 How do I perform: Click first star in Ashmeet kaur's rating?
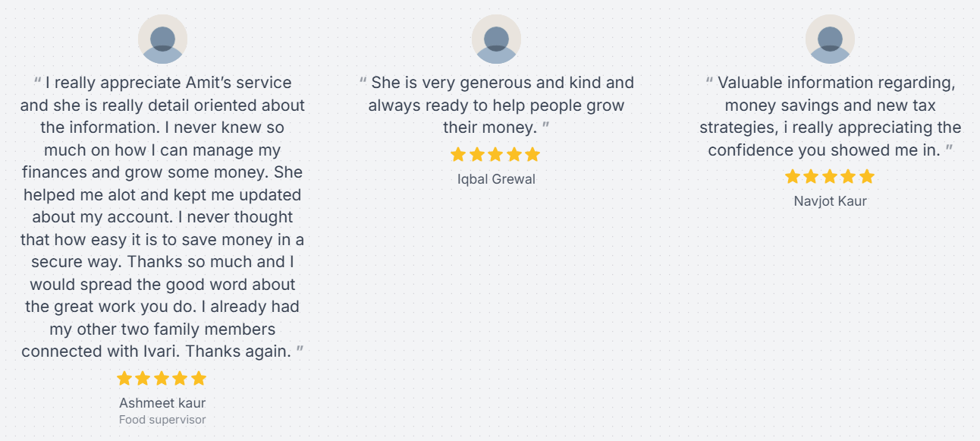[124, 378]
